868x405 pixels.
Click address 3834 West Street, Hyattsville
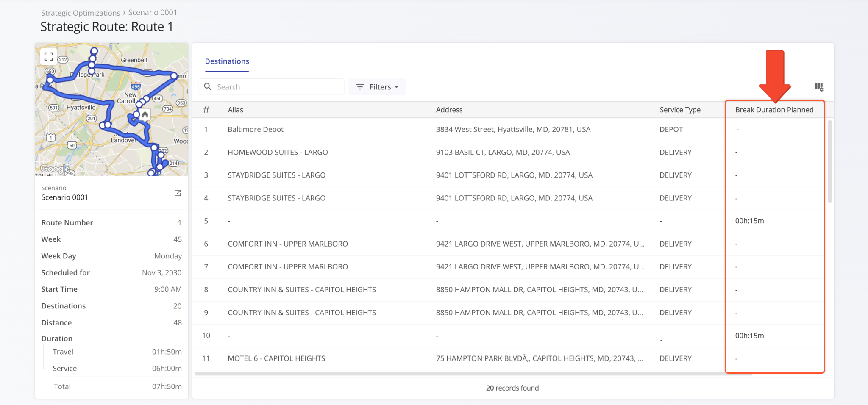(513, 129)
